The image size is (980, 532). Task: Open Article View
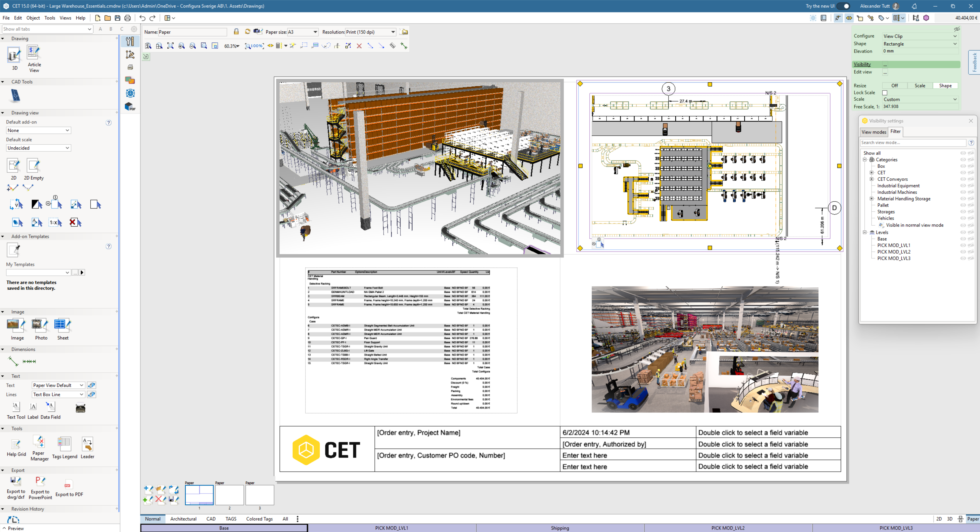point(33,53)
